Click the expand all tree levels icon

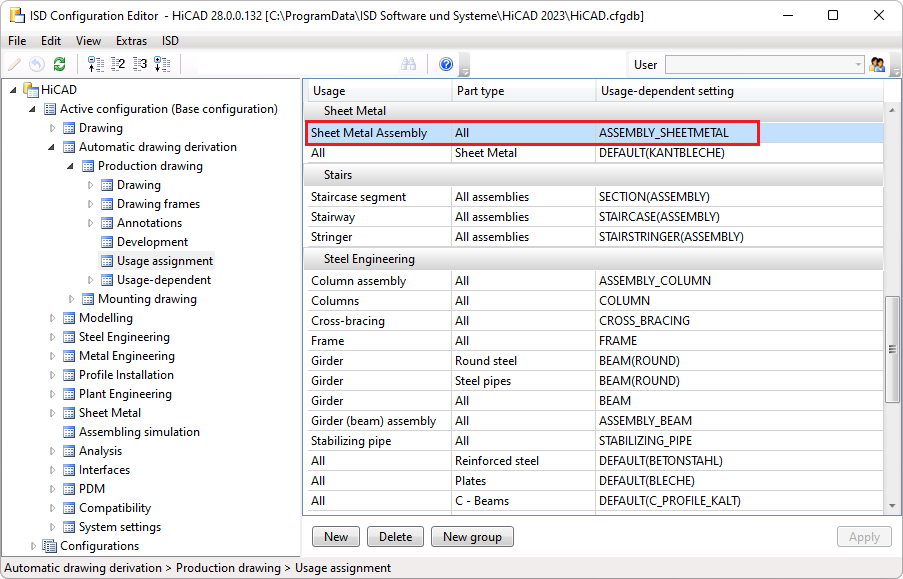coord(162,64)
